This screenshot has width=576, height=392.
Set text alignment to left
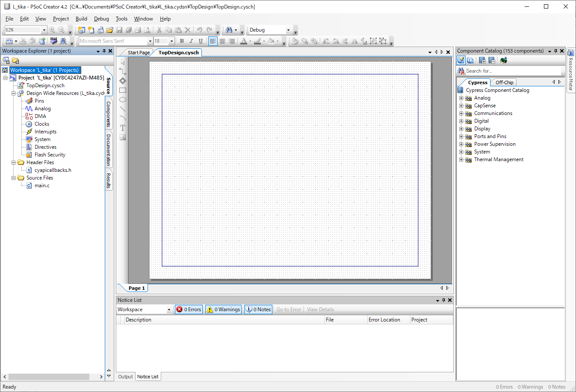[x=213, y=41]
